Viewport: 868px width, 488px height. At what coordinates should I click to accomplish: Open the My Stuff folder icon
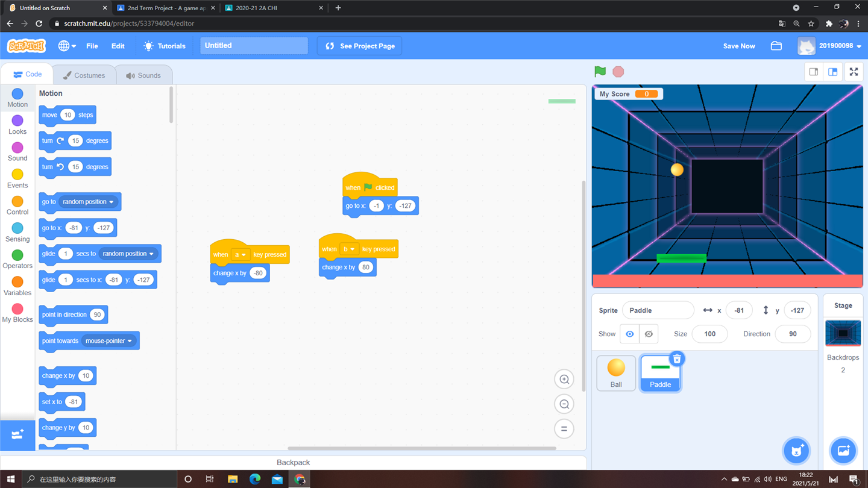coord(776,46)
